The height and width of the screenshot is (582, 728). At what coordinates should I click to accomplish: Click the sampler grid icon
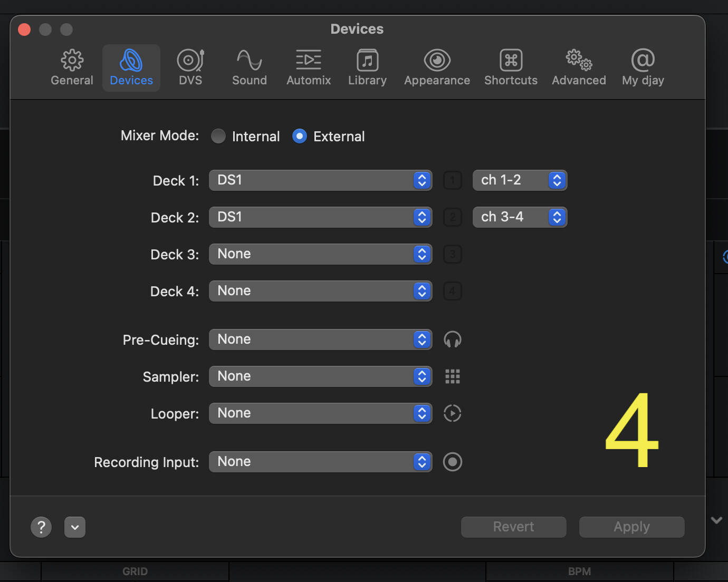(453, 376)
